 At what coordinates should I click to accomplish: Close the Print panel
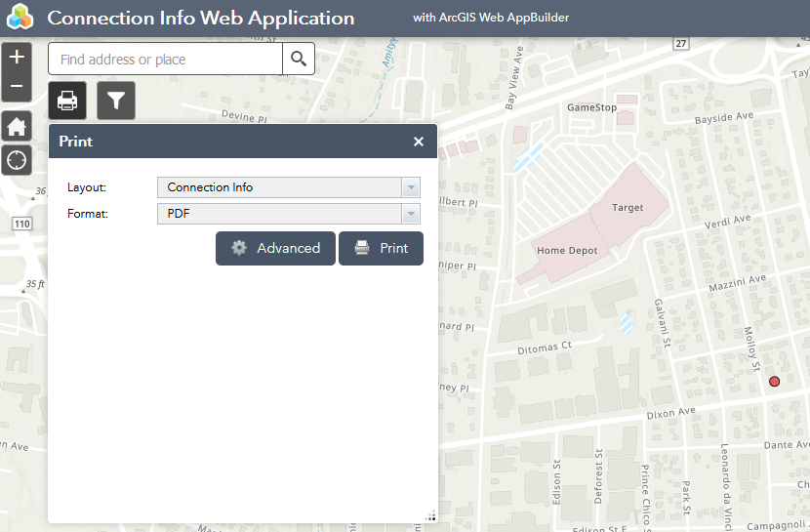pyautogui.click(x=419, y=142)
